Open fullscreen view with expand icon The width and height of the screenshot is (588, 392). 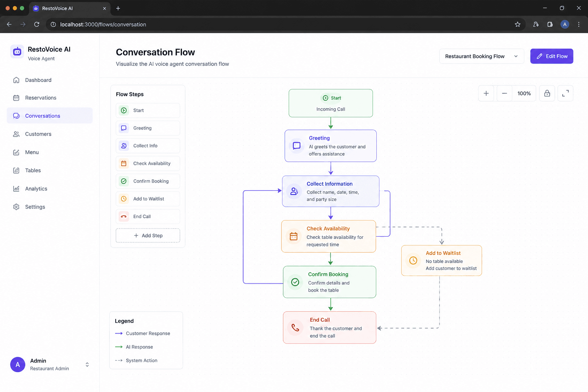[x=565, y=93]
